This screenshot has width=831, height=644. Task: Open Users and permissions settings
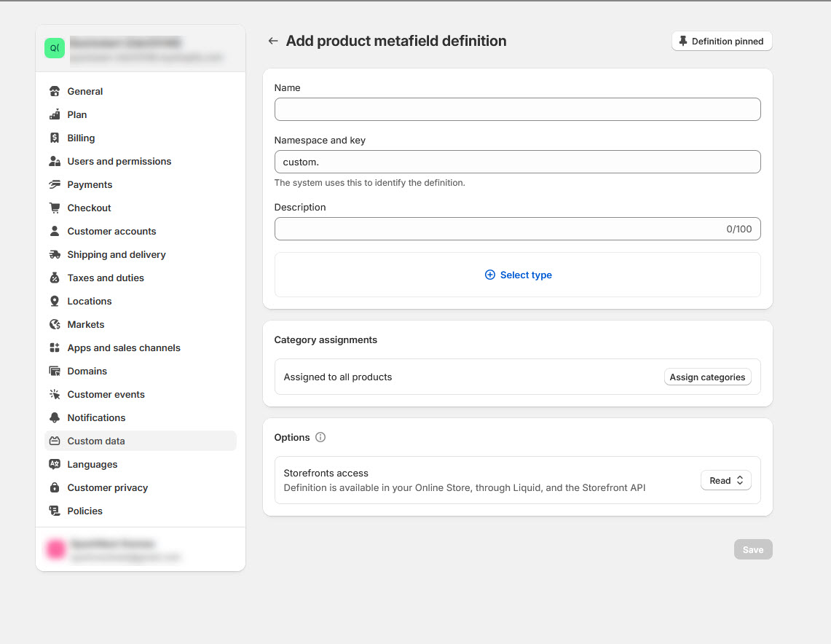coord(119,162)
